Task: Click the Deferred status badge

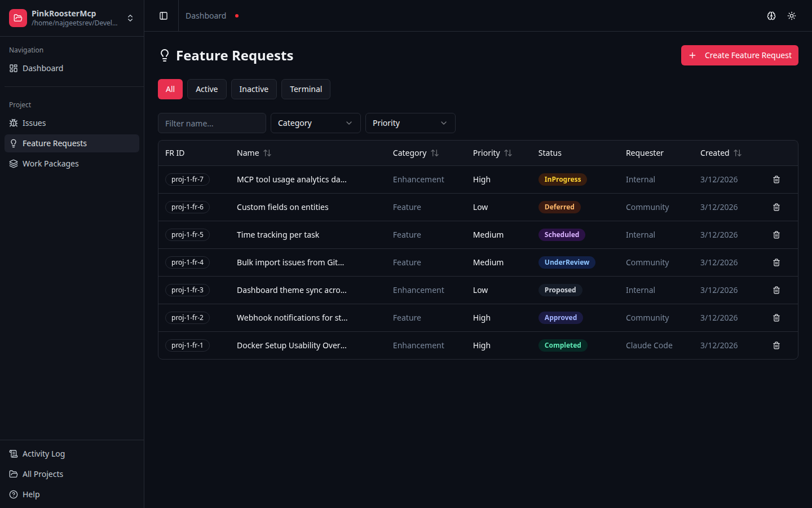Action: (559, 207)
